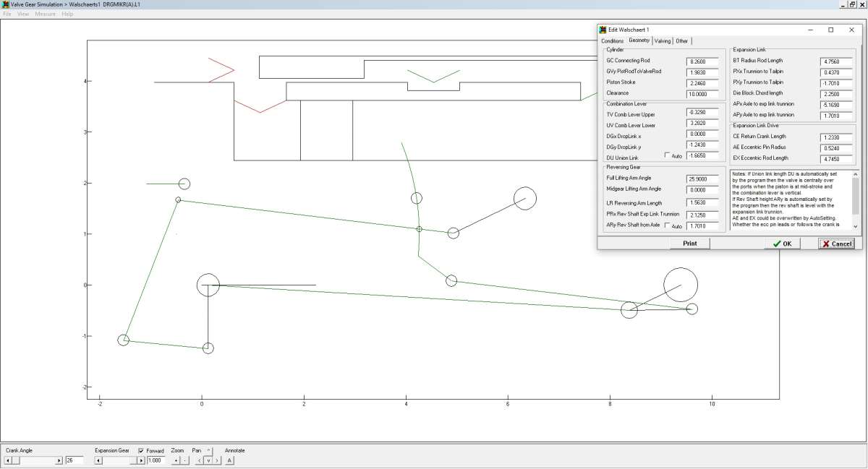
Task: Edit Full Lifting Arm Angle value
Action: 702,178
